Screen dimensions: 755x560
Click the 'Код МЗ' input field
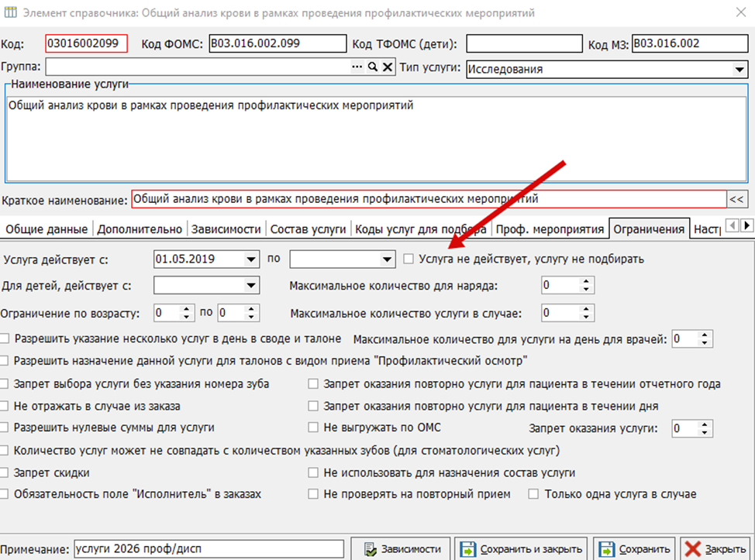point(690,44)
